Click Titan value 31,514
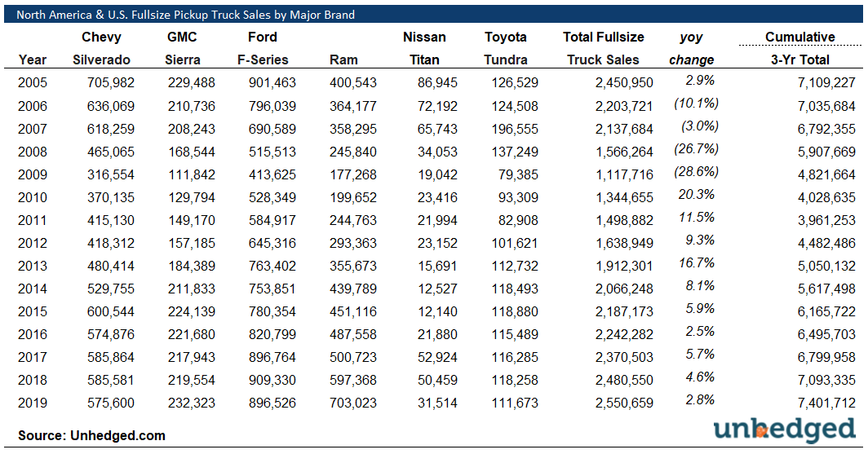This screenshot has width=868, height=454. pyautogui.click(x=437, y=403)
